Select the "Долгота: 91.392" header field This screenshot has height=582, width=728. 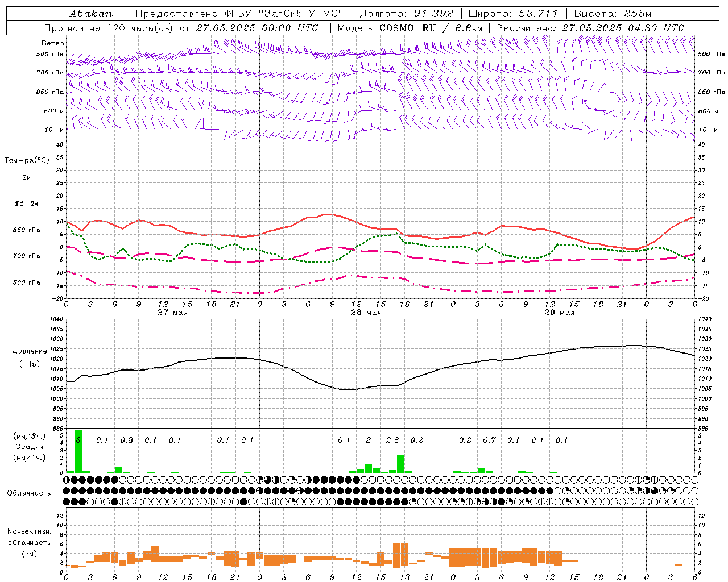coord(407,14)
